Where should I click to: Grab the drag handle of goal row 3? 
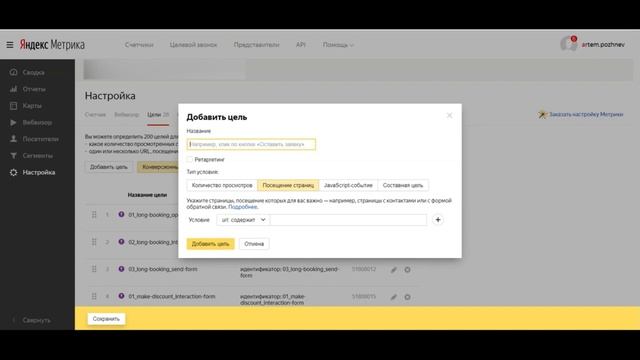94,269
